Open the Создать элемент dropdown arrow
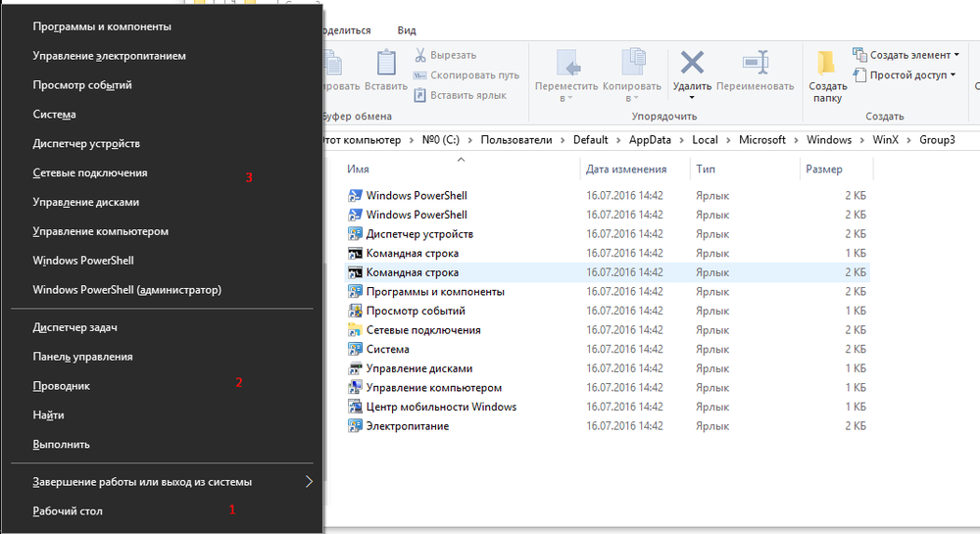The height and width of the screenshot is (534, 980). pyautogui.click(x=956, y=55)
